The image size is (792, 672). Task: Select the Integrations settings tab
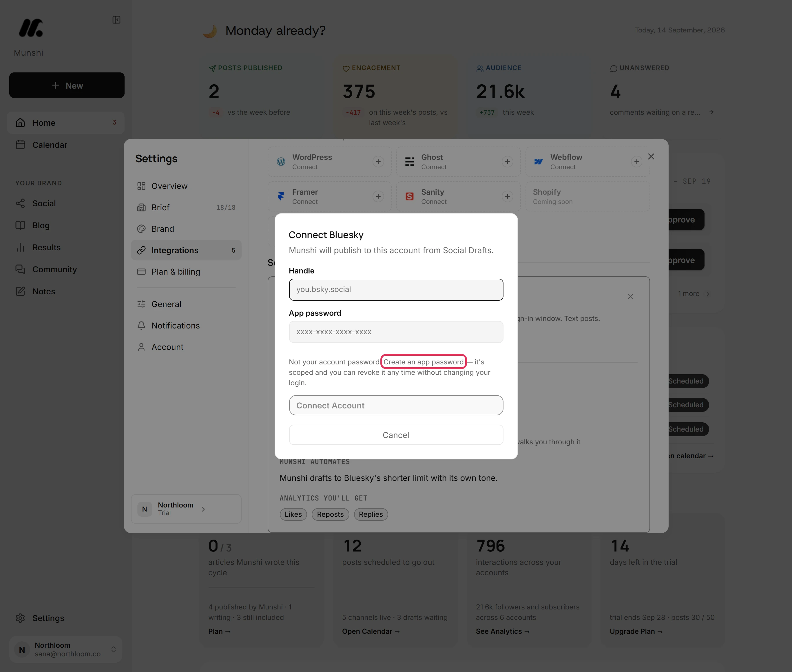[x=186, y=250]
